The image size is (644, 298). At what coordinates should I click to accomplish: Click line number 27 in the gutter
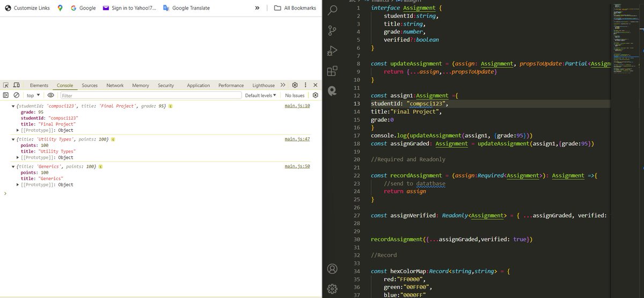pyautogui.click(x=357, y=215)
